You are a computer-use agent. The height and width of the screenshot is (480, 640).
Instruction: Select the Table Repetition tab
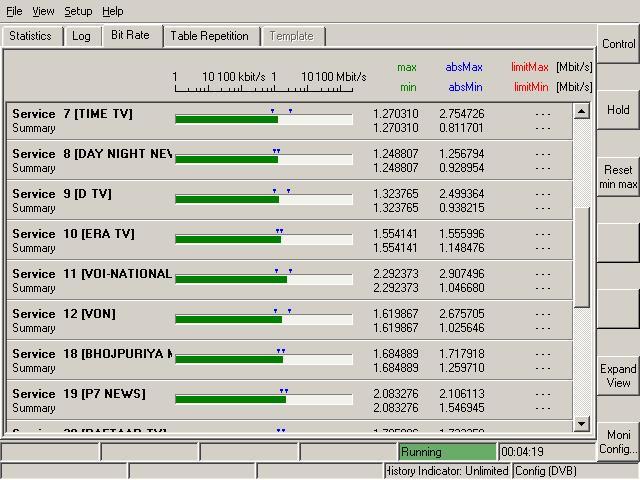(x=209, y=36)
